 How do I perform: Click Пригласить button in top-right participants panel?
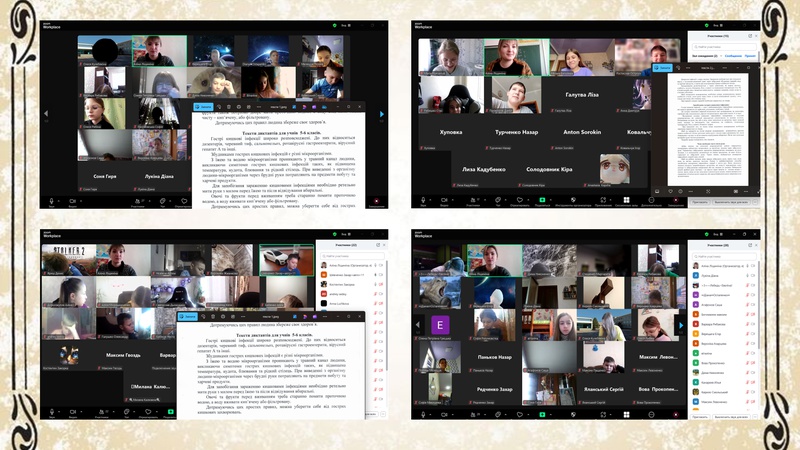pos(699,202)
